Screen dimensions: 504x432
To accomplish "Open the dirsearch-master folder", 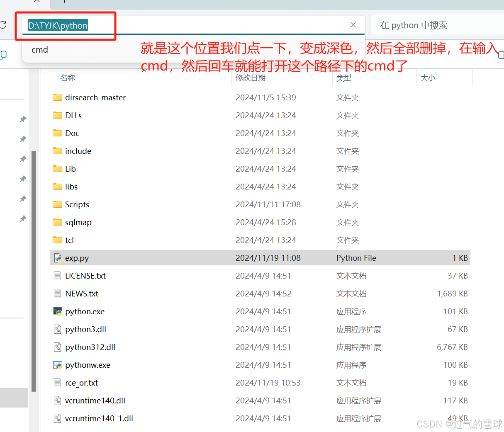I will [x=95, y=97].
